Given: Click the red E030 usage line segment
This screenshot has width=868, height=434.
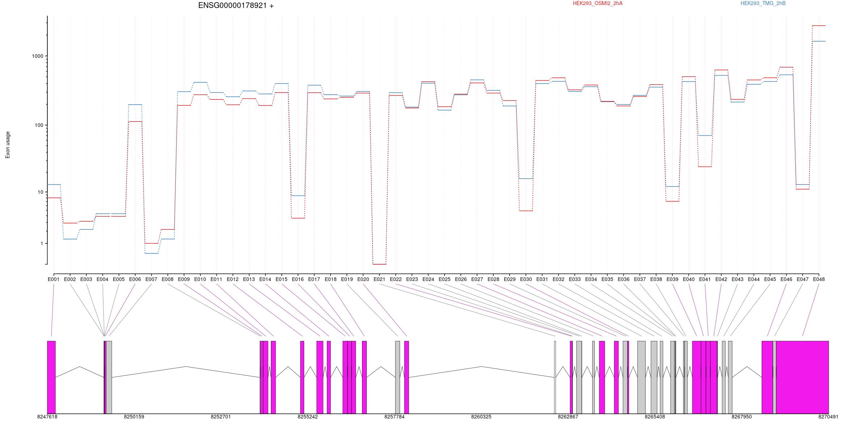Looking at the screenshot, I should pyautogui.click(x=526, y=211).
